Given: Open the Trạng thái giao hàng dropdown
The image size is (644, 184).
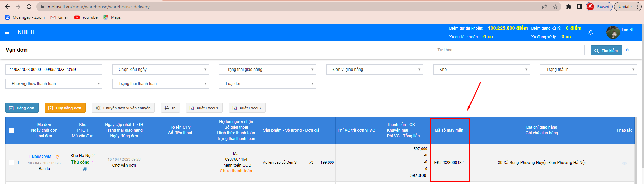Looking at the screenshot, I should (x=267, y=70).
